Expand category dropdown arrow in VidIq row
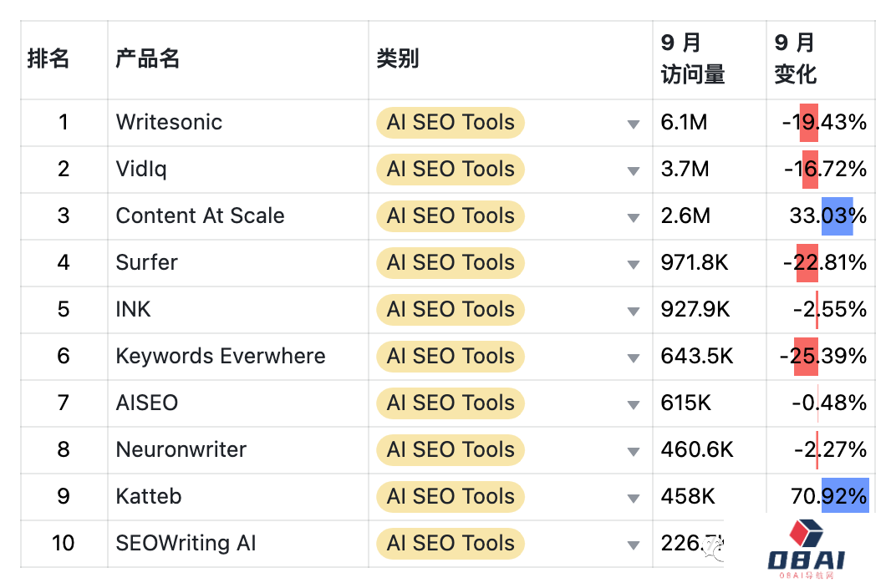Viewport: 896px width, 588px height. pyautogui.click(x=634, y=170)
